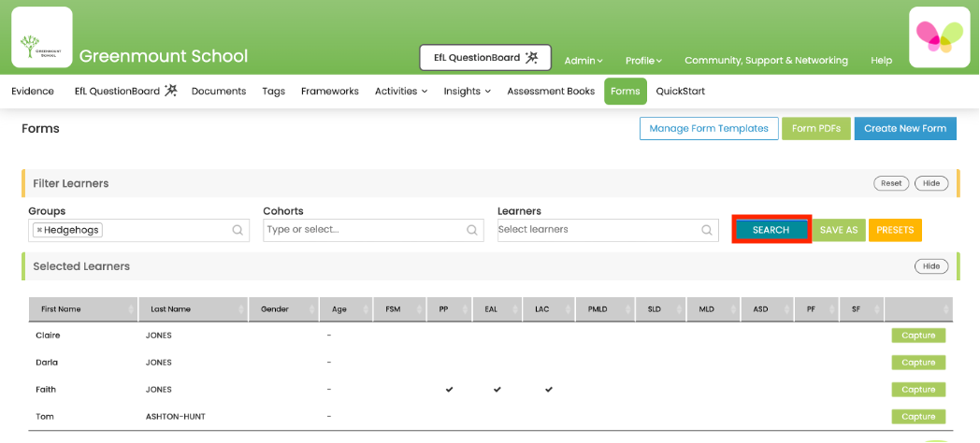Viewport: 980px width, 443px height.
Task: Capture a form for Tom Ashton-Hunt
Action: tap(918, 417)
